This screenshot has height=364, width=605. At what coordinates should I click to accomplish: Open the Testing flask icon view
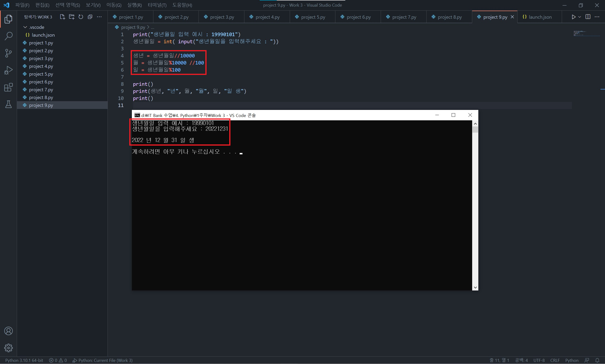[x=8, y=104]
